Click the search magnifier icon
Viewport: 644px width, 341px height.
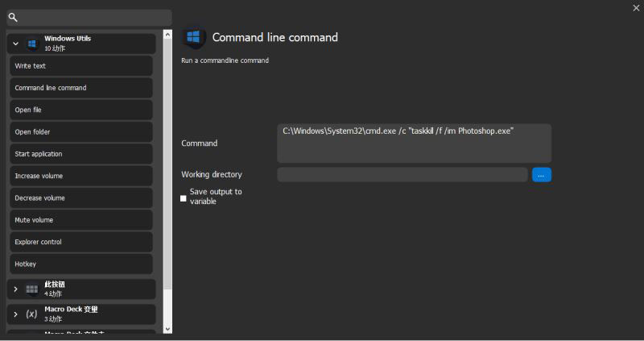coord(13,17)
